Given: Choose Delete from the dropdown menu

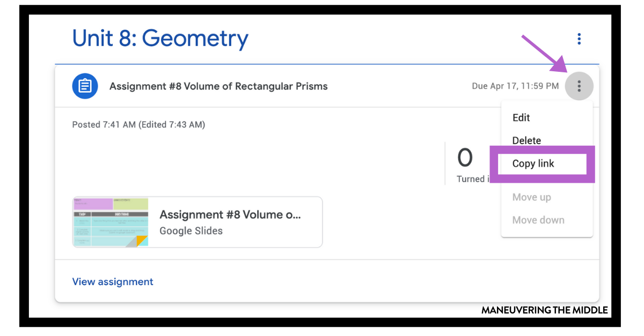Looking at the screenshot, I should pyautogui.click(x=526, y=140).
